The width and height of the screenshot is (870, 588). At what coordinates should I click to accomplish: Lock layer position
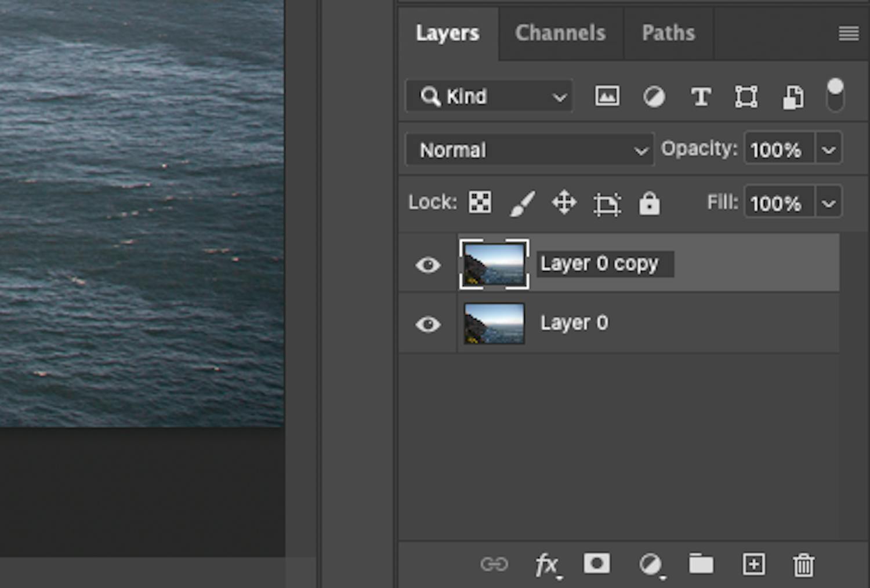pyautogui.click(x=564, y=203)
